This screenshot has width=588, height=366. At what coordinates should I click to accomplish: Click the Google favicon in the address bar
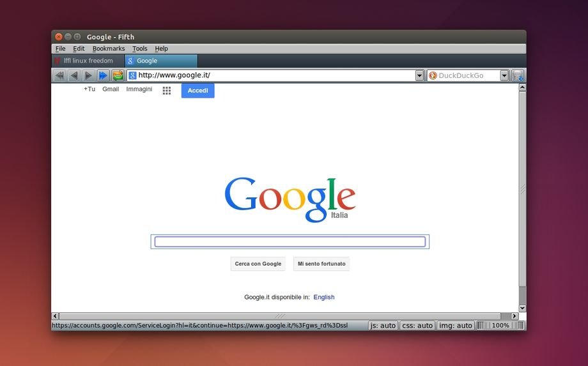(132, 75)
